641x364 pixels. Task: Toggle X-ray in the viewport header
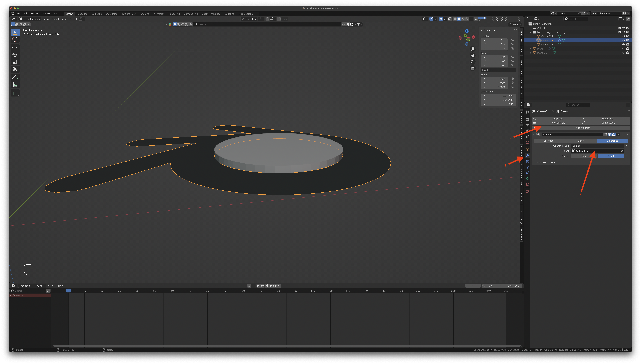click(450, 19)
